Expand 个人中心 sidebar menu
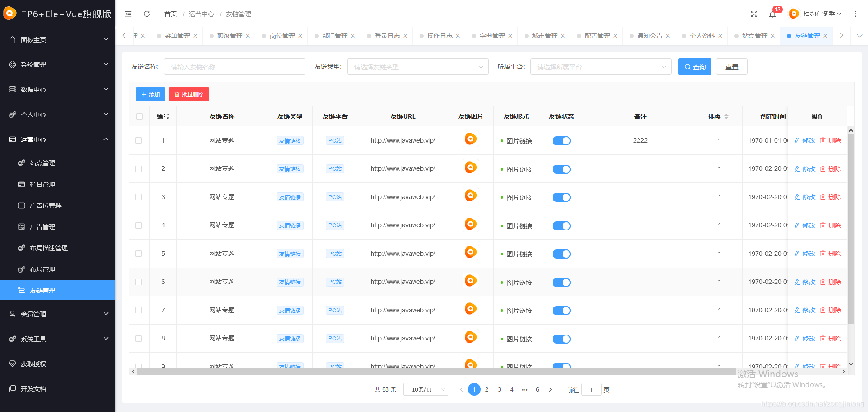 tap(57, 115)
